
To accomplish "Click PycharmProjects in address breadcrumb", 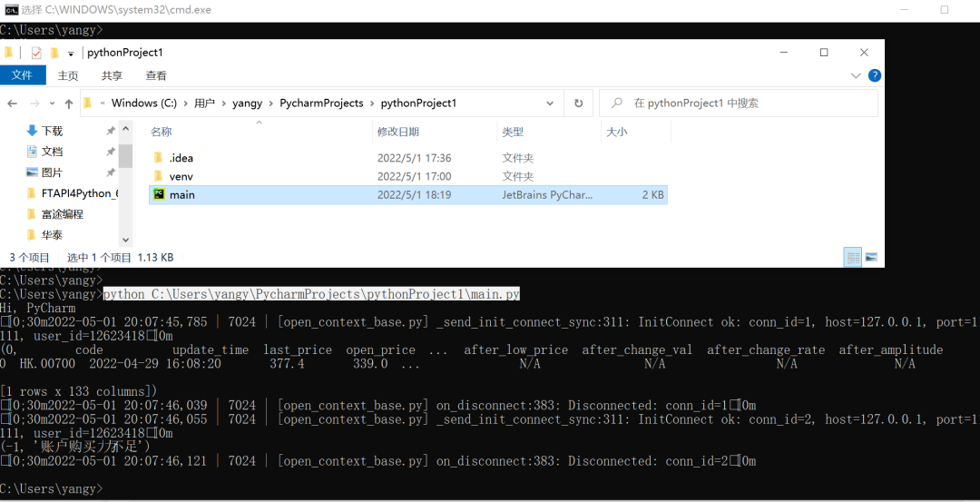I will pos(321,103).
